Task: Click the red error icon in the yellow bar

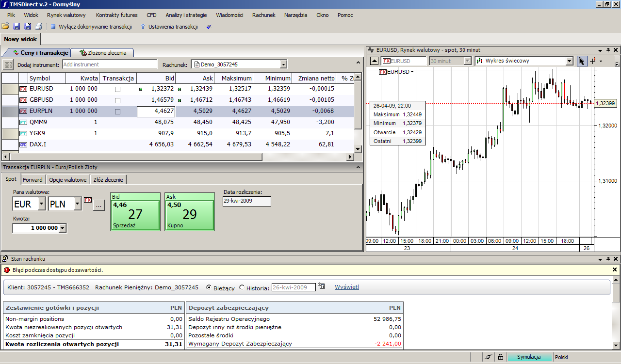Action: [6, 270]
